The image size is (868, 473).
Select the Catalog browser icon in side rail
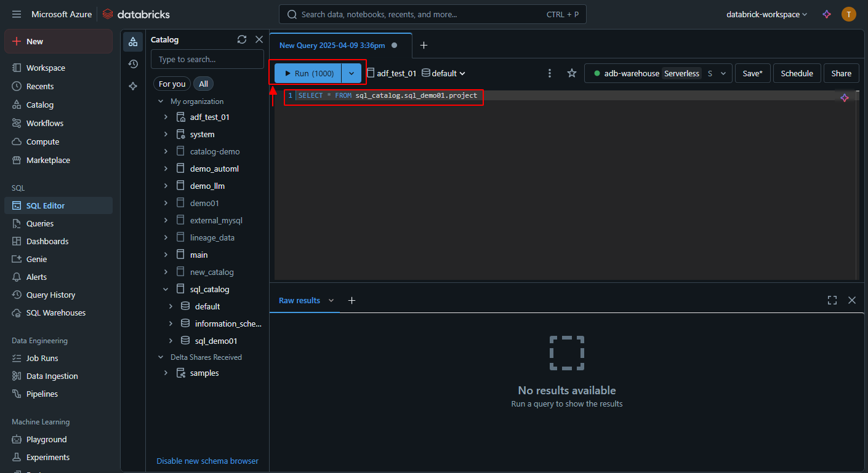coord(133,42)
